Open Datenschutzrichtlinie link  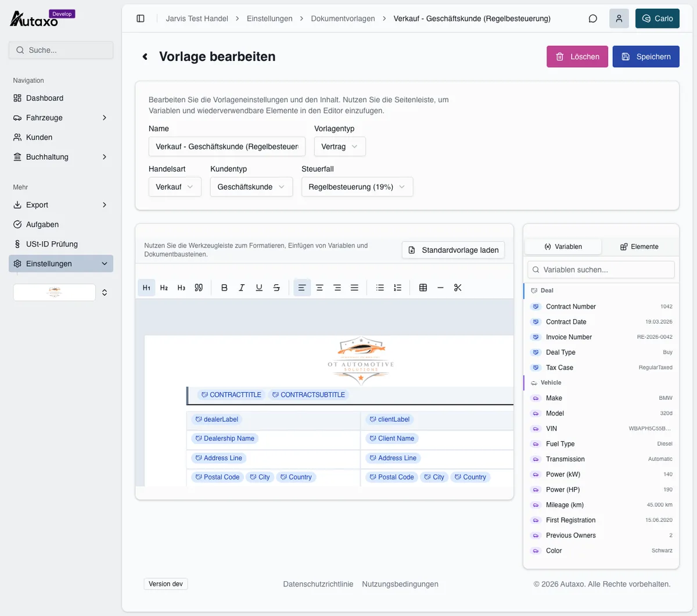click(x=318, y=584)
